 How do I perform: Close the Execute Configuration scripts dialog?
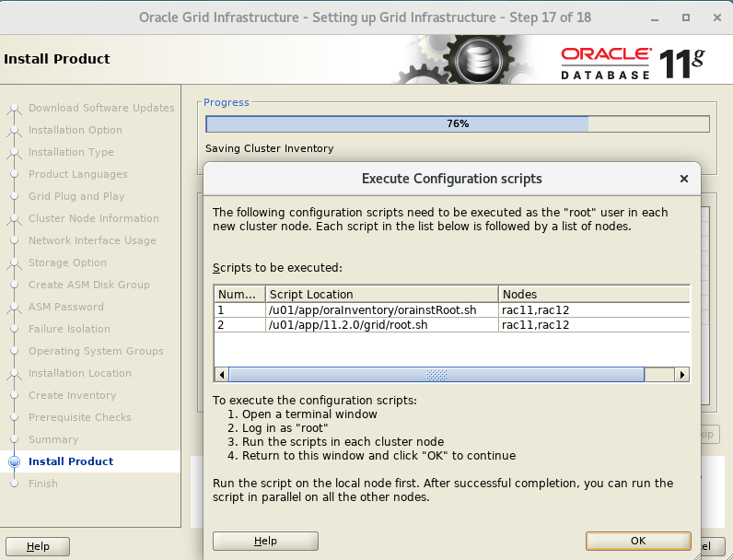pyautogui.click(x=683, y=179)
